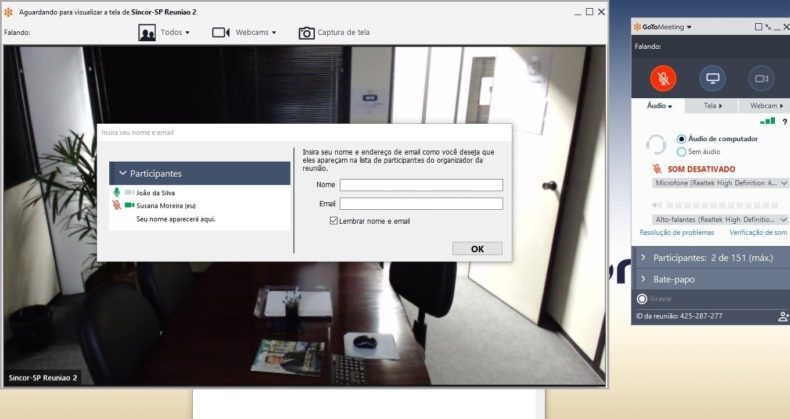The height and width of the screenshot is (419, 790).
Task: Click the Nome text input field
Action: tap(421, 185)
